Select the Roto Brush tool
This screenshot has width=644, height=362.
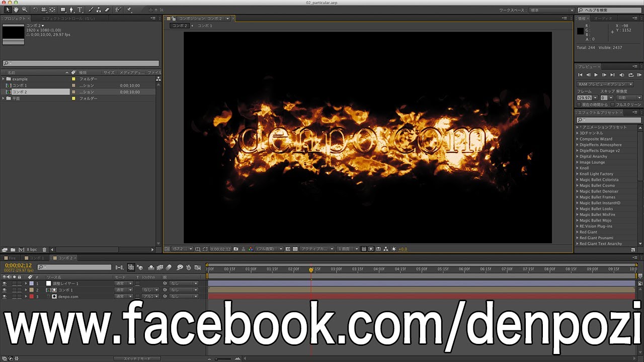tap(118, 10)
